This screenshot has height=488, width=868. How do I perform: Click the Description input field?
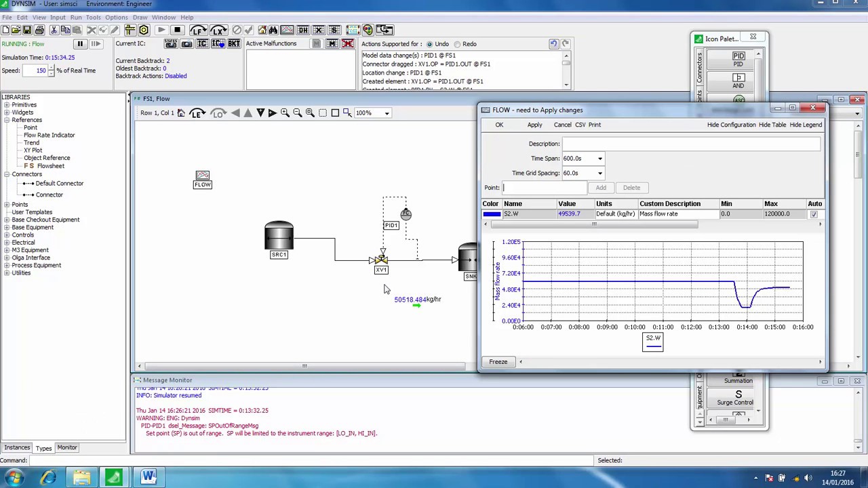(x=691, y=144)
